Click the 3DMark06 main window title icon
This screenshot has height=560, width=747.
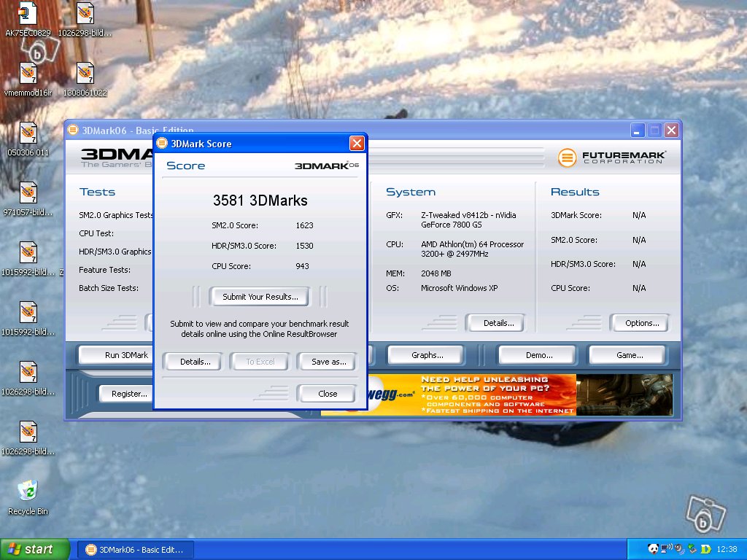point(72,130)
